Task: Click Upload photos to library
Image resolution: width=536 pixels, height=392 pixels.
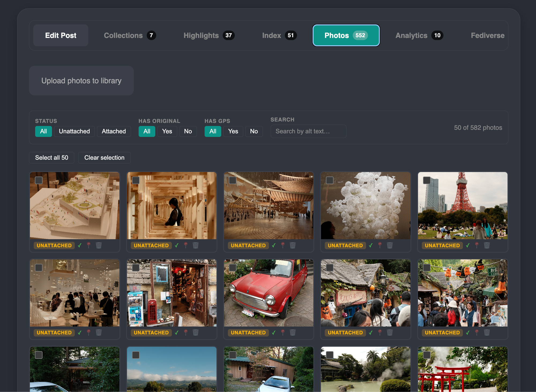Action: tap(81, 81)
